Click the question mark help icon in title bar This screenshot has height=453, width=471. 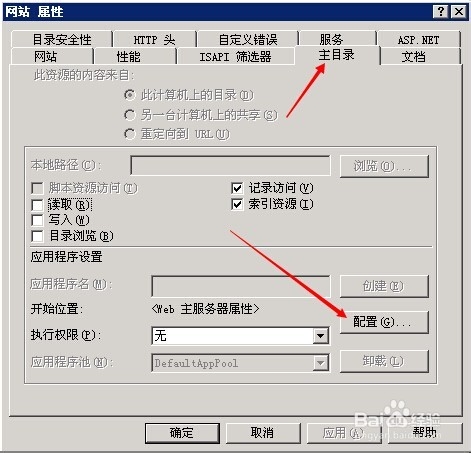(x=440, y=12)
